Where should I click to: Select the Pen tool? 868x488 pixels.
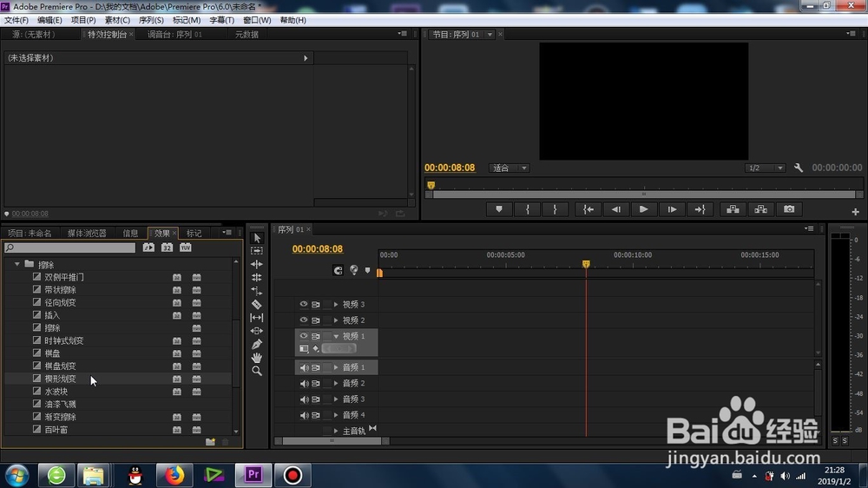tap(257, 344)
